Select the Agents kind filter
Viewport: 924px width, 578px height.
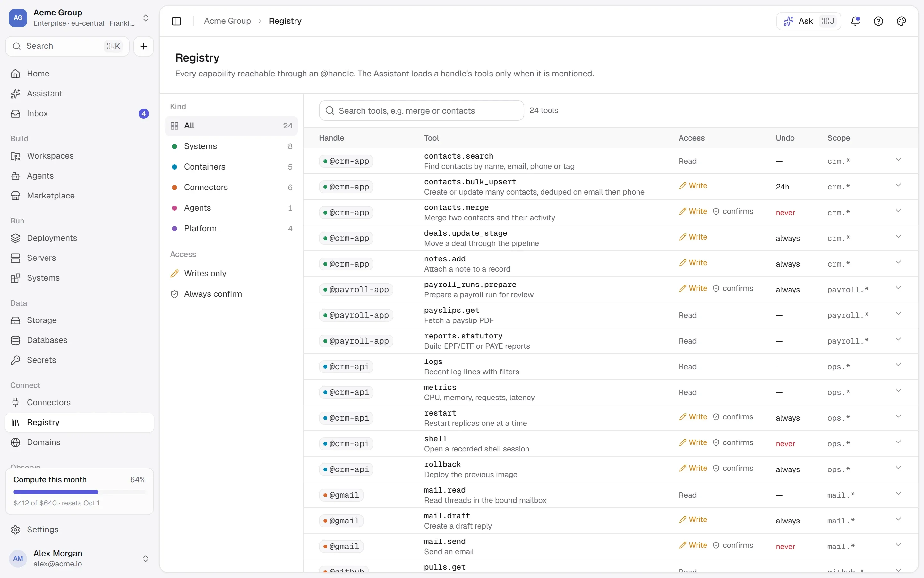pyautogui.click(x=231, y=208)
